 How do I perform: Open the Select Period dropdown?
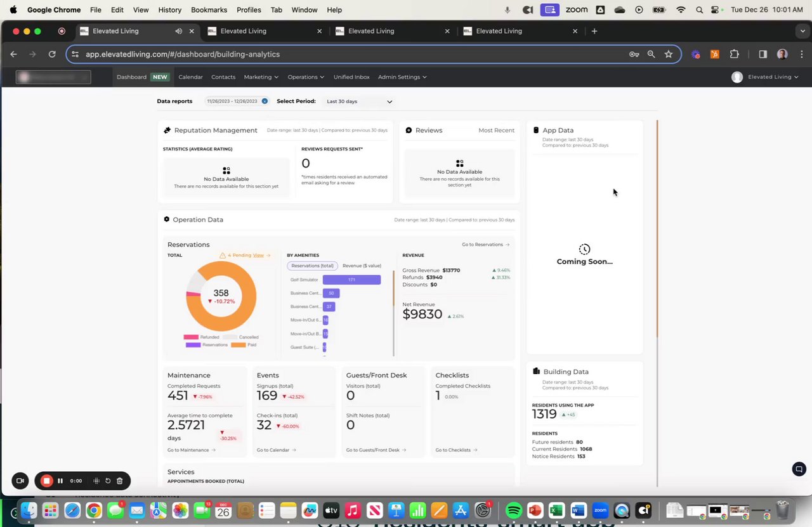[359, 101]
